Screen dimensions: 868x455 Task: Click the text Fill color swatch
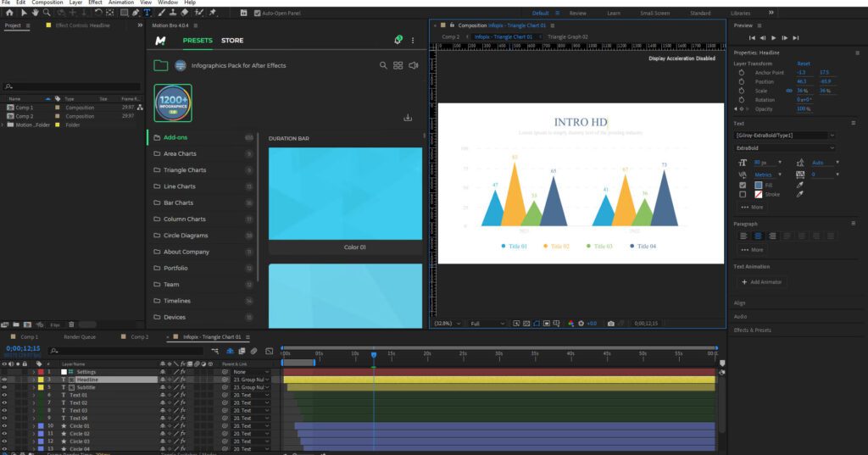tap(758, 185)
